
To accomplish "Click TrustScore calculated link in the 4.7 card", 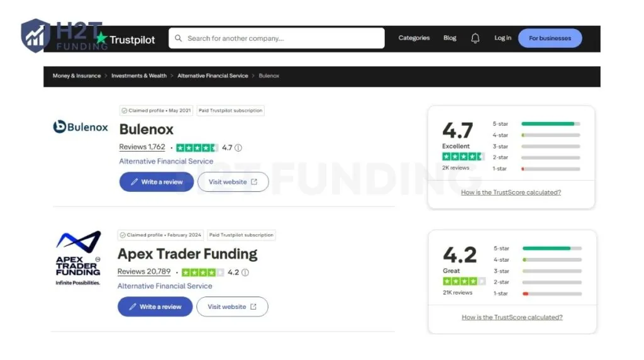I will (511, 193).
